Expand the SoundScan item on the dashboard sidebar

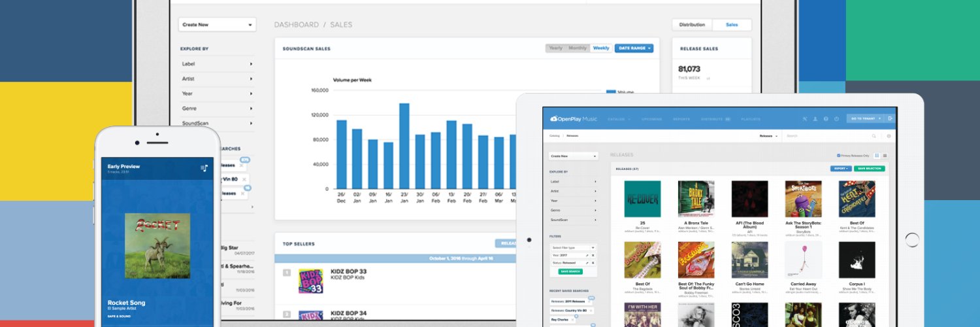click(x=217, y=123)
